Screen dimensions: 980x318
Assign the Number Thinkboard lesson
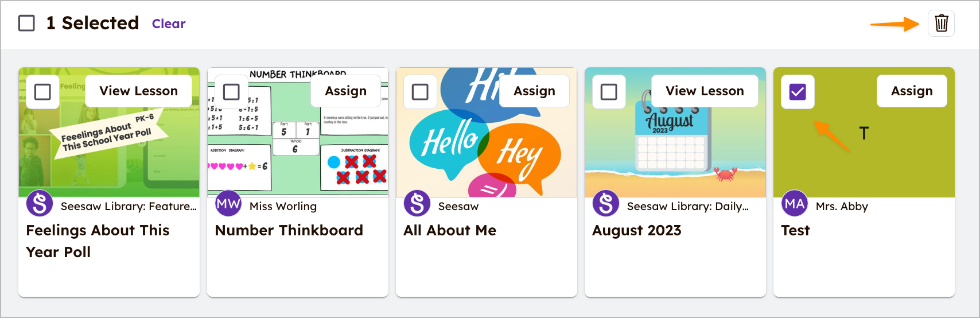pyautogui.click(x=345, y=91)
